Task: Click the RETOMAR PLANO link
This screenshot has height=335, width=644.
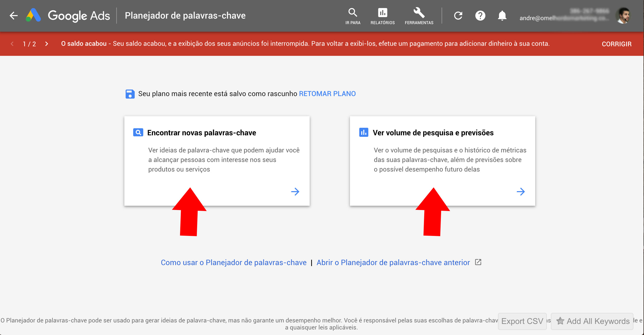Action: 327,94
